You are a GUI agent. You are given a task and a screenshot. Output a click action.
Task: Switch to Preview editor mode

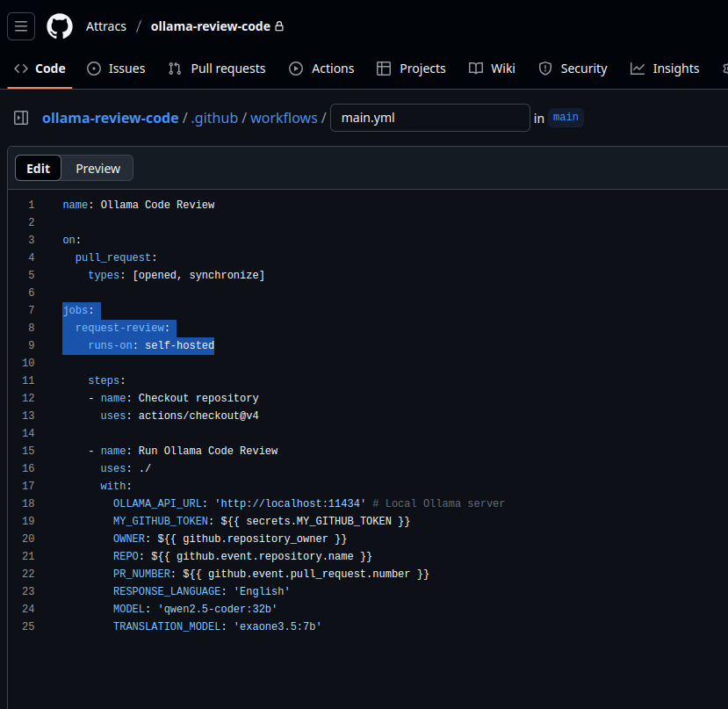(98, 168)
